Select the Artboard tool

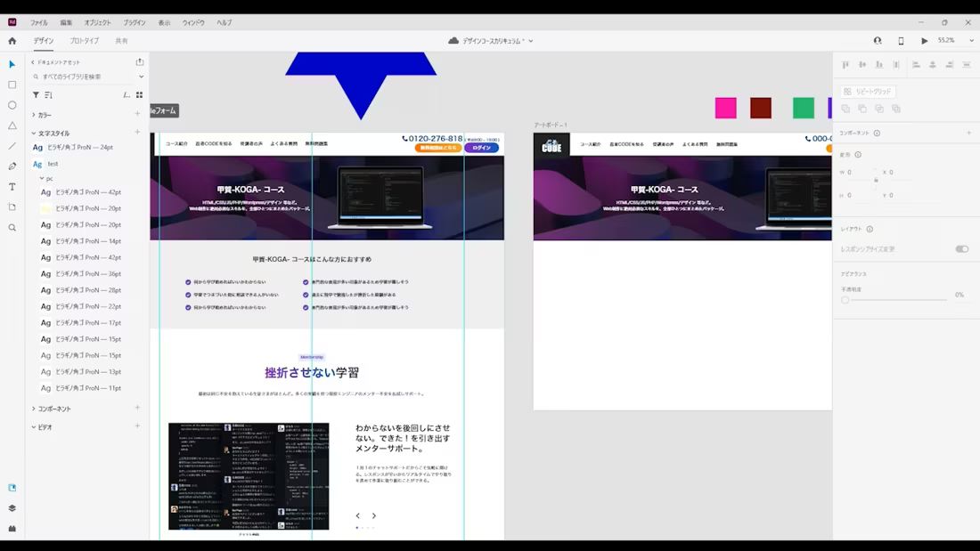coord(12,207)
